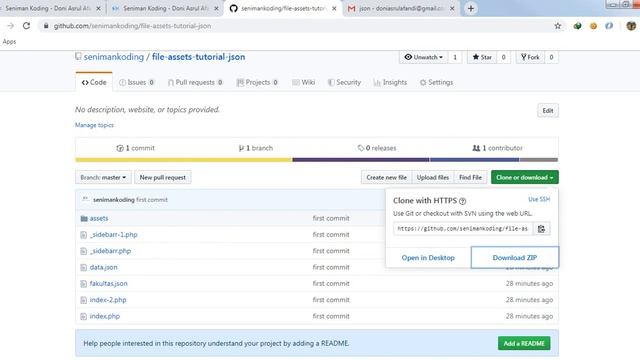Click the purple segment of language bar
The image size is (640, 360).
(361, 160)
